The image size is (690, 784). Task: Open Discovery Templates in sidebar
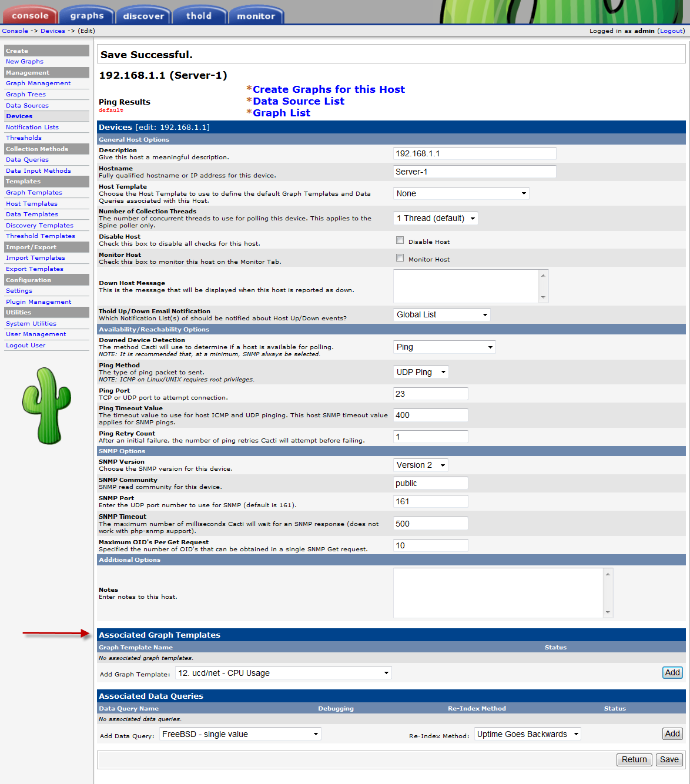coord(39,226)
